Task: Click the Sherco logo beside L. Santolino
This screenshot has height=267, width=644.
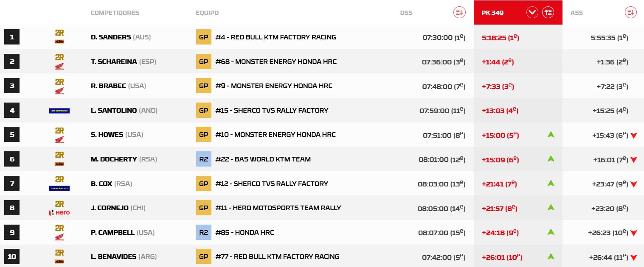Action: point(59,111)
